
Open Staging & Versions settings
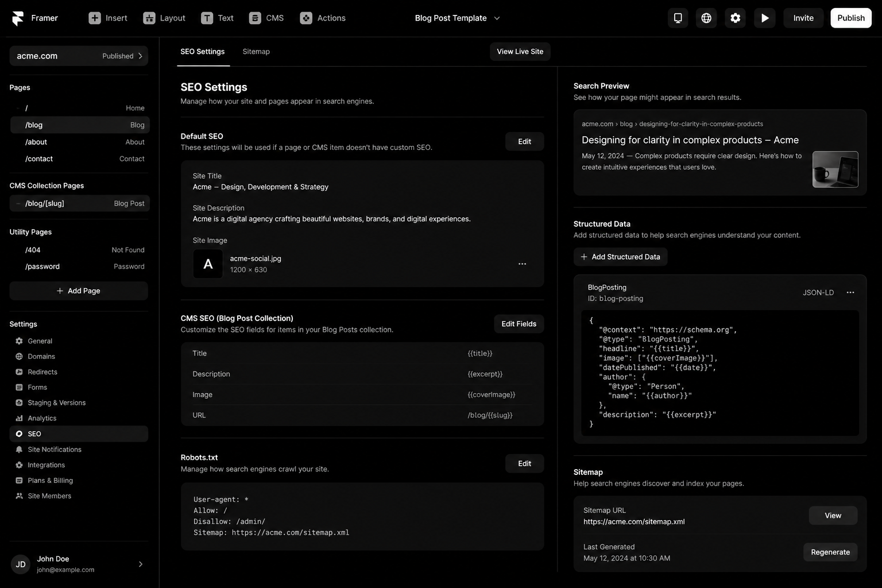79,403
